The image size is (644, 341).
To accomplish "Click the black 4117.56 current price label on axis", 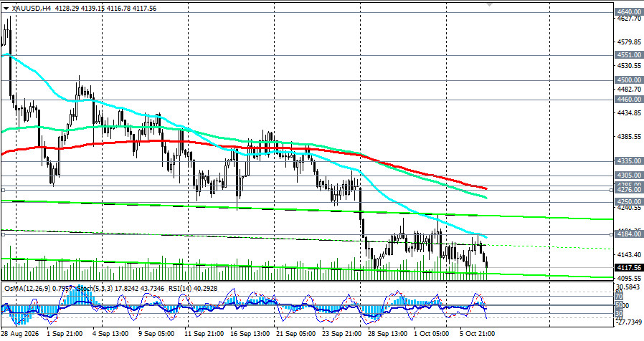I will pos(629,267).
